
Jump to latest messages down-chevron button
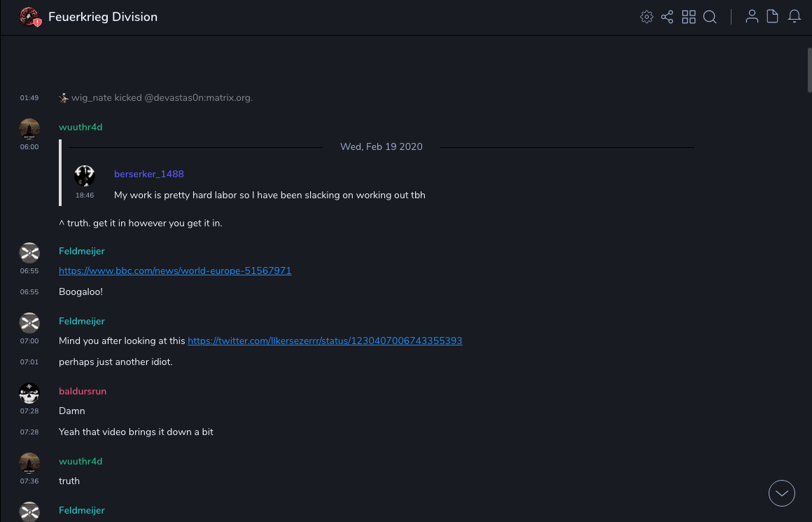pyautogui.click(x=782, y=493)
